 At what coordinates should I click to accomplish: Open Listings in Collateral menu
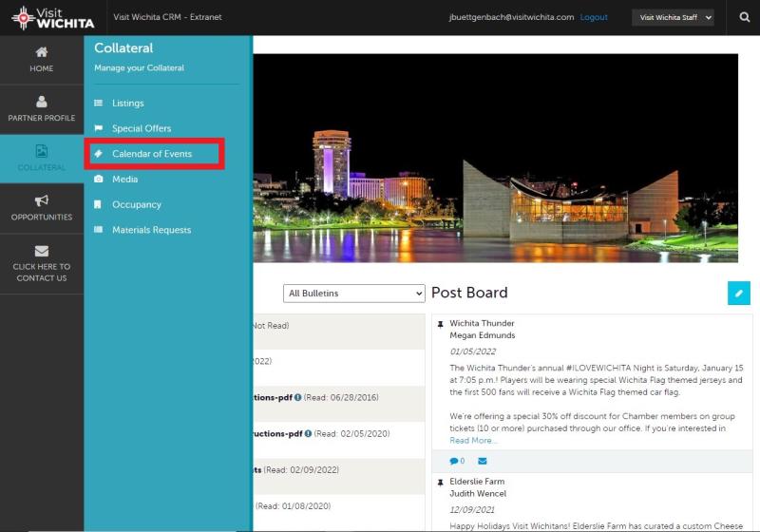coord(128,103)
